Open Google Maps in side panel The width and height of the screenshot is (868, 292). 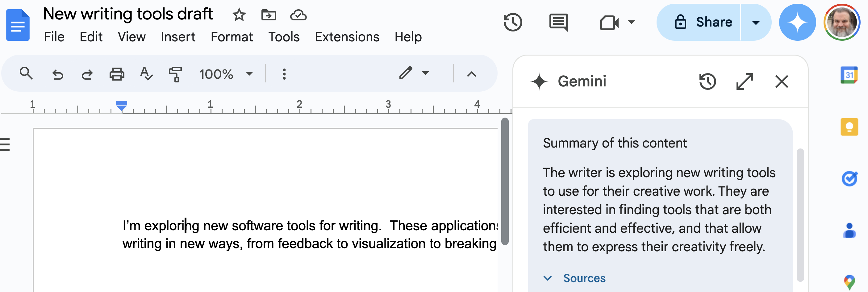849,282
